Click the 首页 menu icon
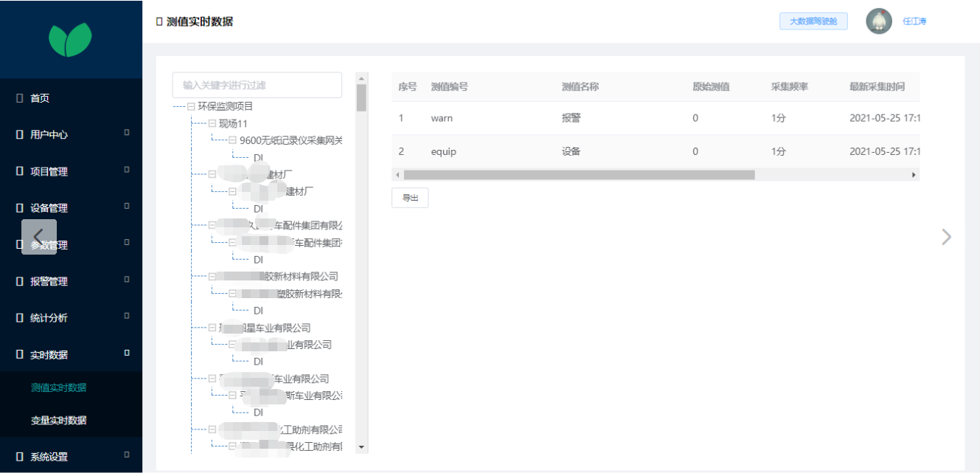Screen dimensions: 980x476 click(20, 98)
